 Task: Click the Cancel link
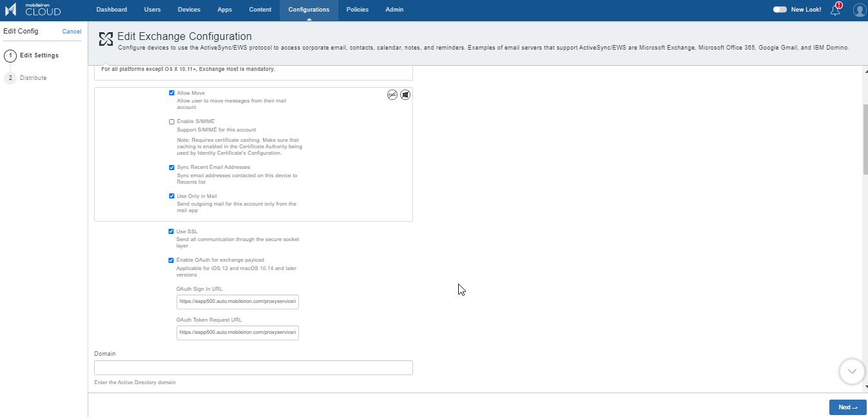tap(72, 32)
